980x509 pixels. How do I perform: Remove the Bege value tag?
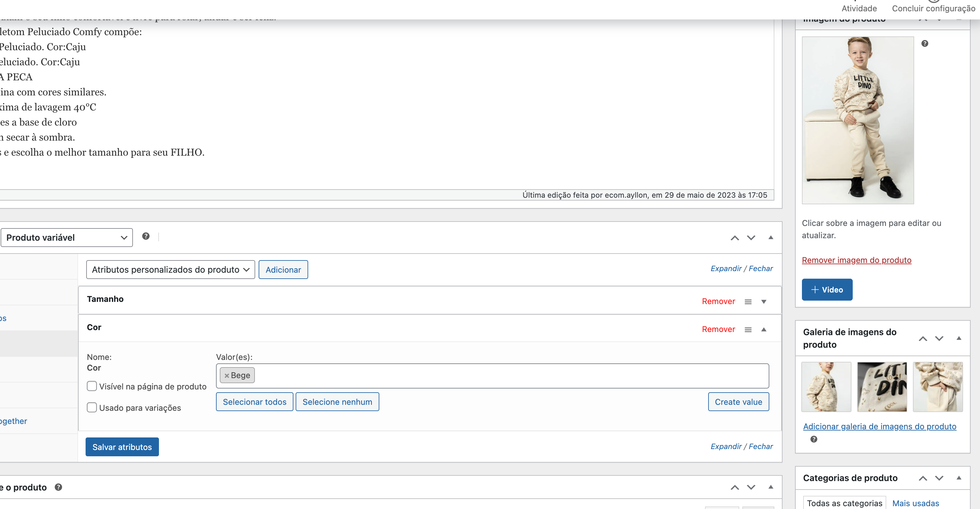(x=227, y=375)
